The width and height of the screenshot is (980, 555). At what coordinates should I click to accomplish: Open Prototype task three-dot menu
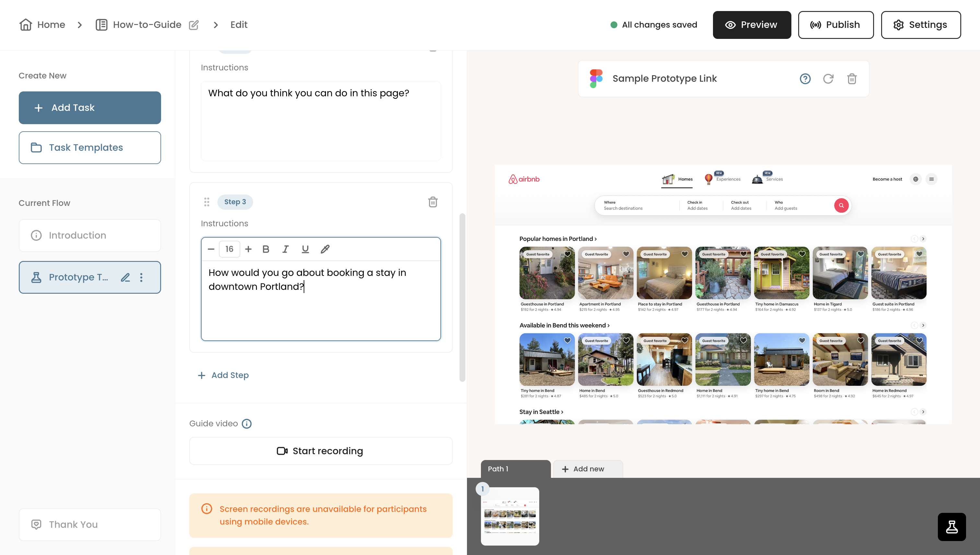click(x=141, y=277)
